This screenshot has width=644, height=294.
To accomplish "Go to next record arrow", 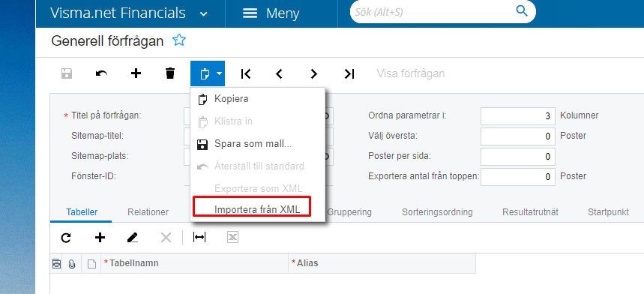I will [x=314, y=74].
